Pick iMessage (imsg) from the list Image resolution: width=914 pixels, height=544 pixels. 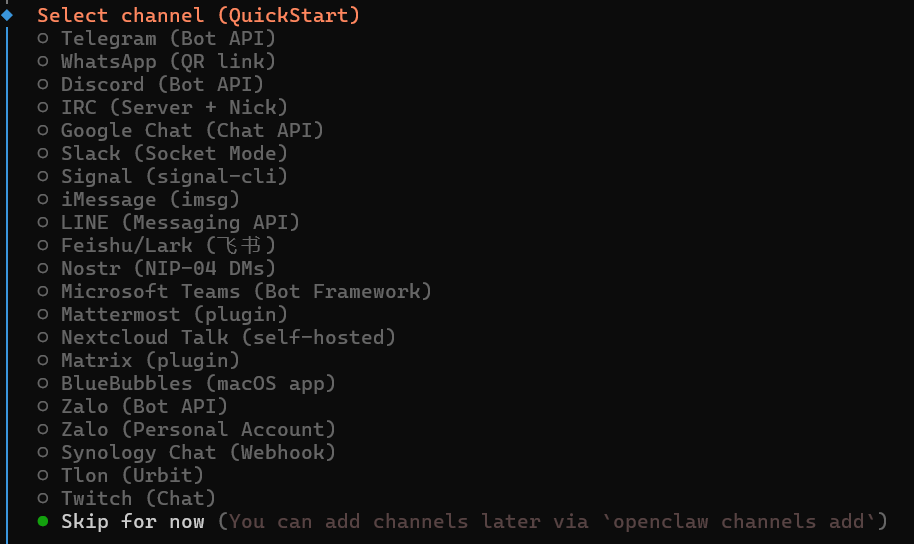click(150, 200)
